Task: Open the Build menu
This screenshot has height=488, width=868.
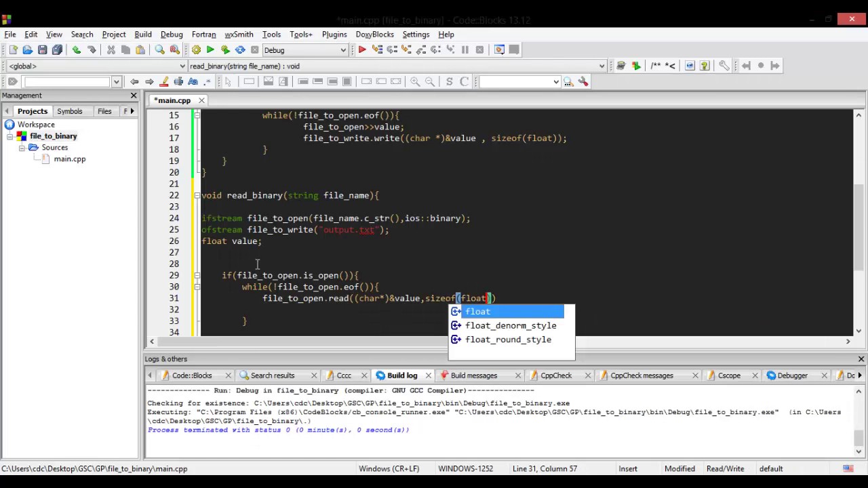Action: pos(143,35)
